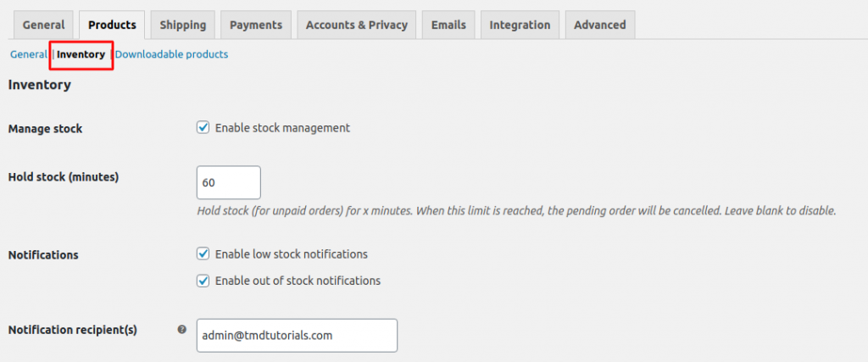Disable low stock notifications checkbox
The image size is (868, 362).
203,253
